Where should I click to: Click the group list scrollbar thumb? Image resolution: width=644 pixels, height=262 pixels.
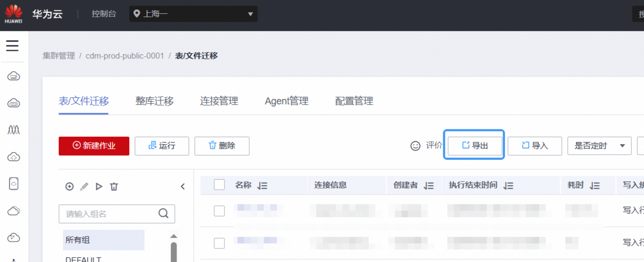[174, 252]
